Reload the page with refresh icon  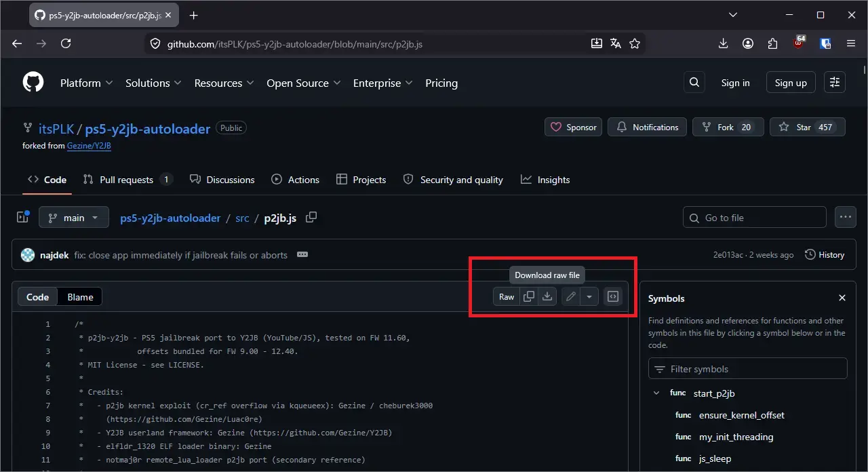(66, 43)
